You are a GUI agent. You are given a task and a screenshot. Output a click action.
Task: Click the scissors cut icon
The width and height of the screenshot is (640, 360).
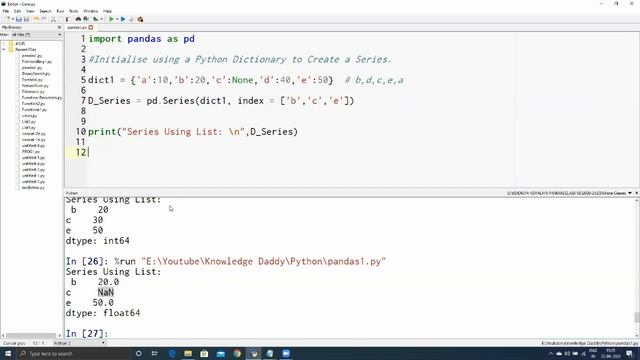pos(53,19)
